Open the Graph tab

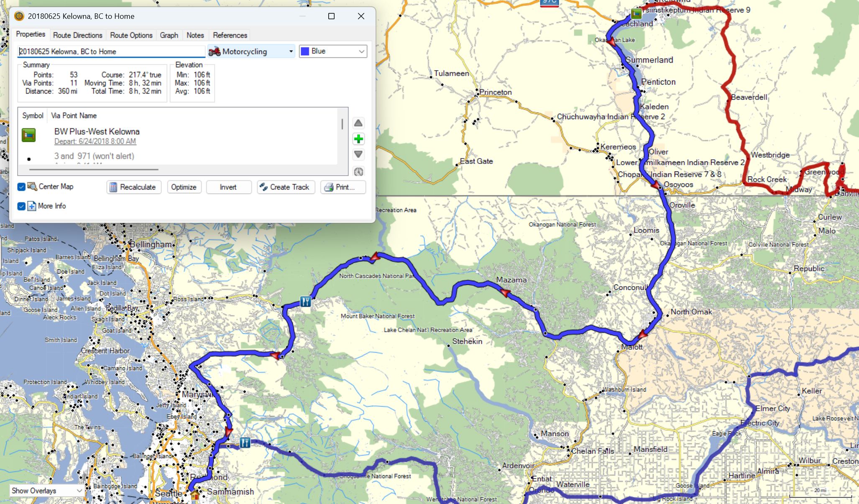[169, 35]
